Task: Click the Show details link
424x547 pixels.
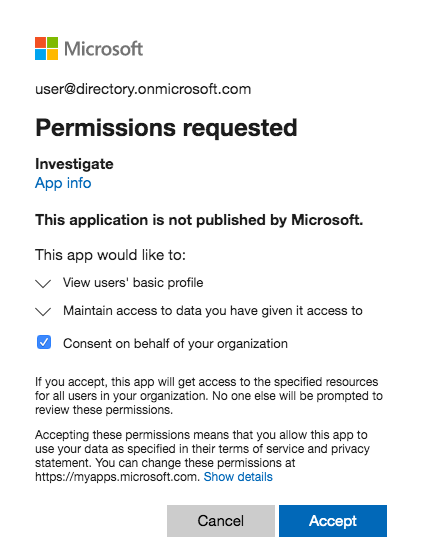Action: coord(238,477)
